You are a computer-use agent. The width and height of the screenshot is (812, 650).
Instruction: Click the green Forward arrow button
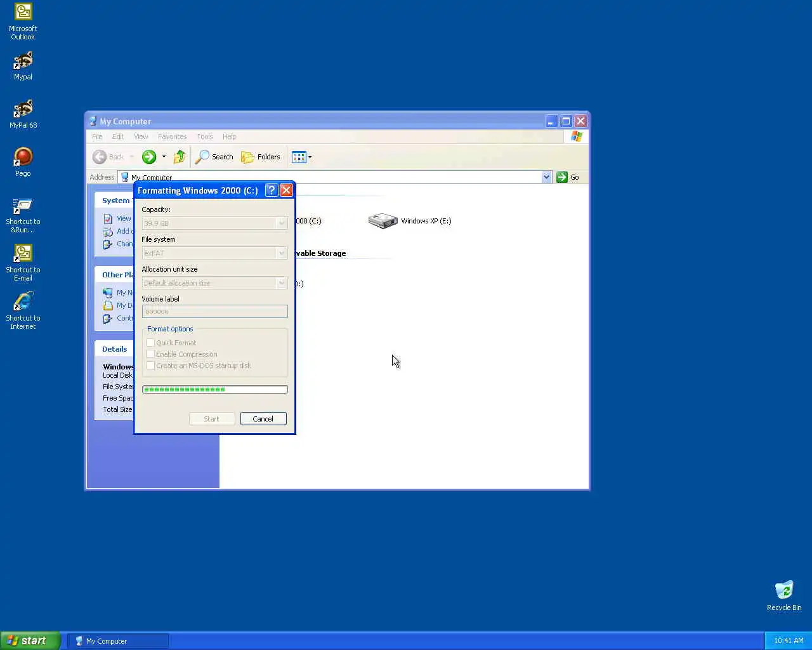coord(149,157)
